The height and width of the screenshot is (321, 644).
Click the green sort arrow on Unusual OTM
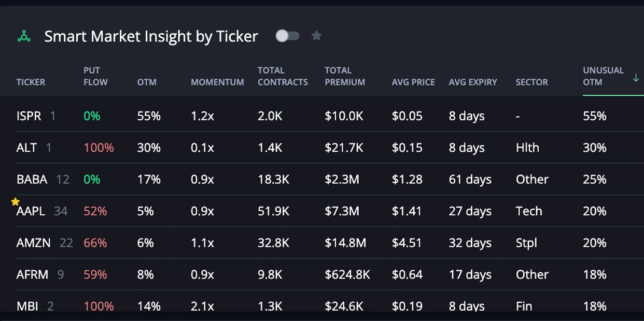[x=636, y=77]
